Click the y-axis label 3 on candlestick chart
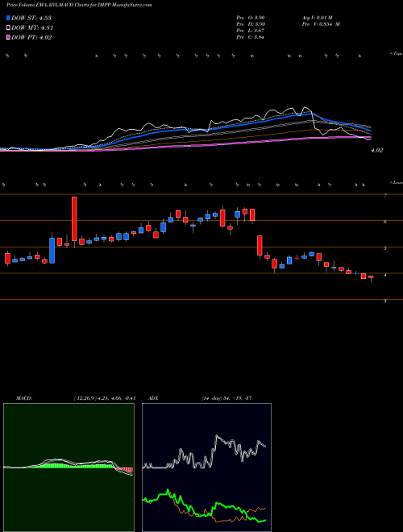Screen dimensions: 403x532 (384, 301)
